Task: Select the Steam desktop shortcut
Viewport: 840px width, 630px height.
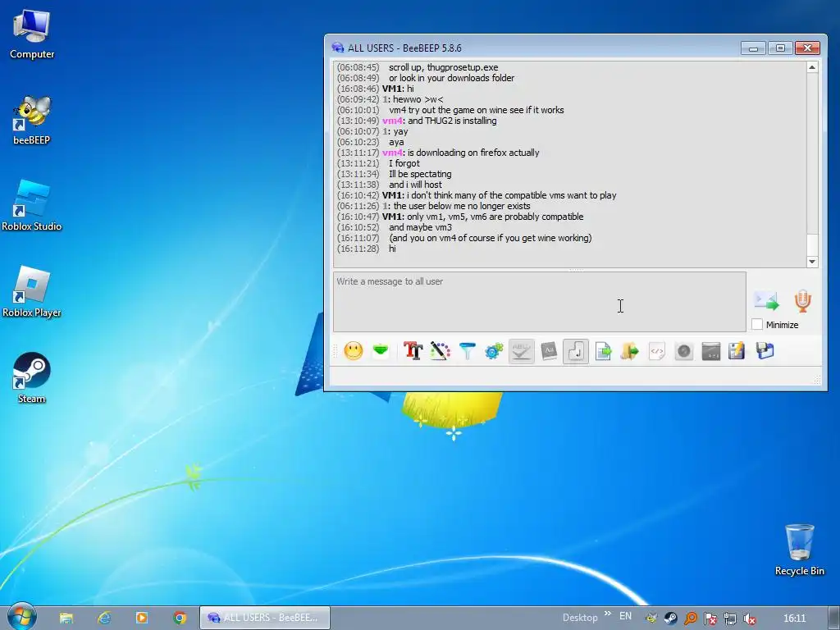Action: 32,378
